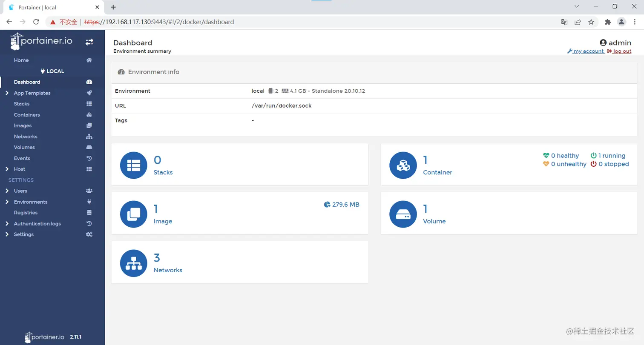Click the 2.11.1 version text

76,337
